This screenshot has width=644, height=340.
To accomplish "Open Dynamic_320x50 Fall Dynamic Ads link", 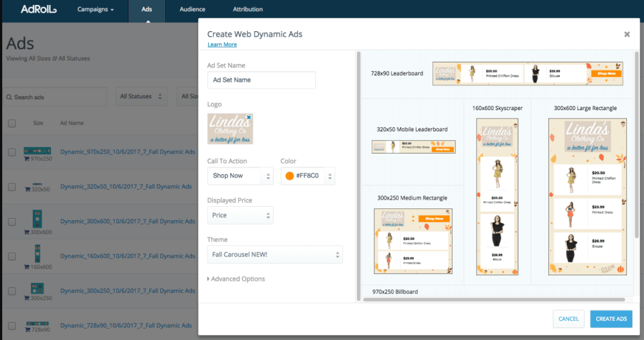I will (x=126, y=187).
